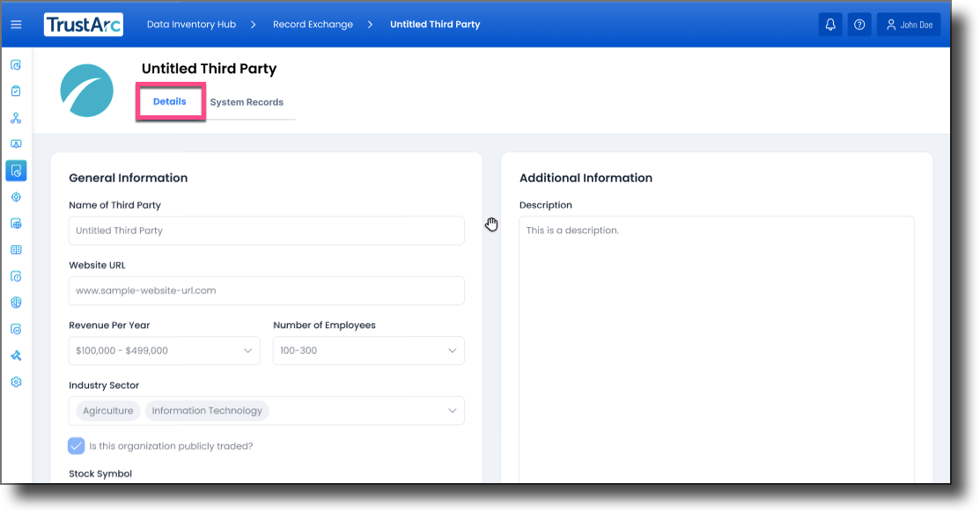Click the gavel icon in sidebar
The height and width of the screenshot is (513, 980).
point(16,355)
